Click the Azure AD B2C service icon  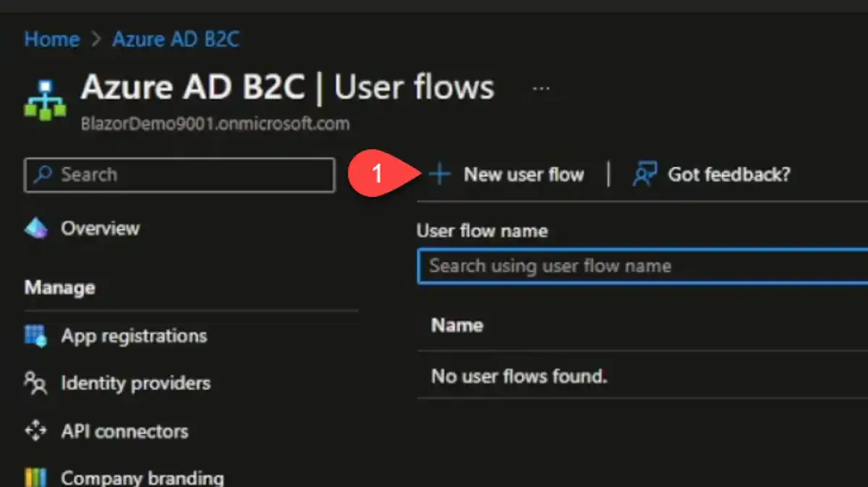44,98
